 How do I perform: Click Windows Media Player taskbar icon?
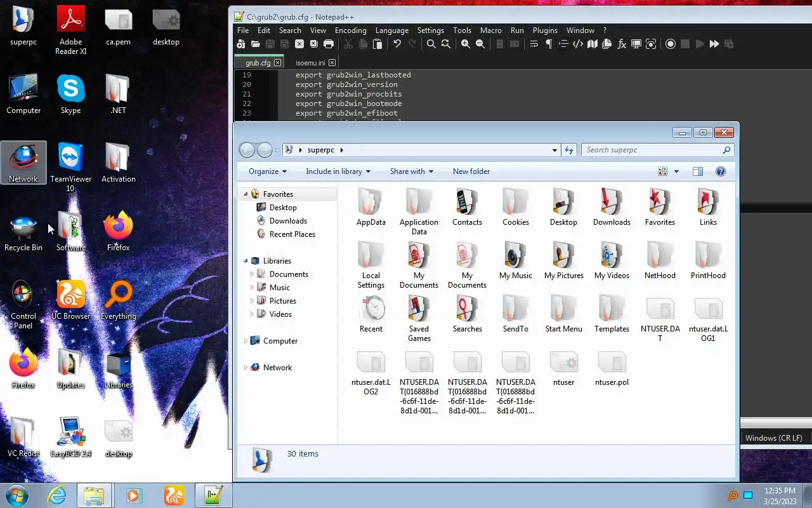(x=134, y=495)
